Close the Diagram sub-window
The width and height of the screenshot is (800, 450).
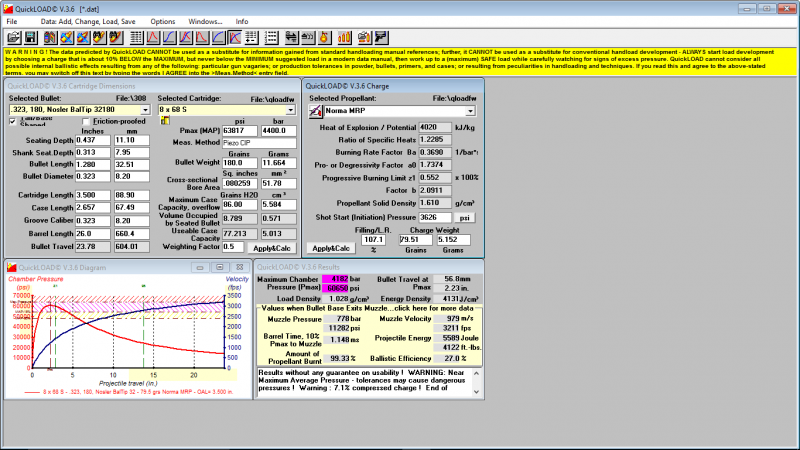pyautogui.click(x=240, y=267)
